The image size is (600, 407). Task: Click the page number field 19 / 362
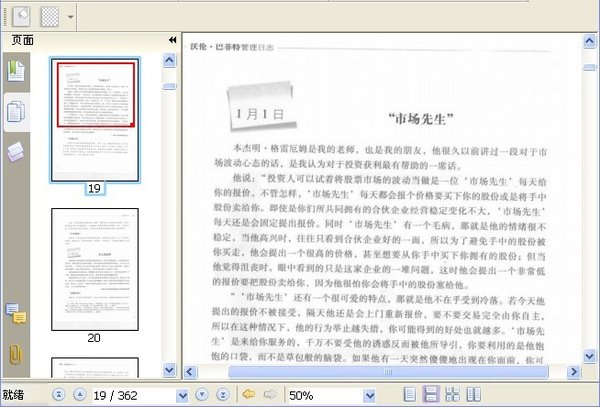click(x=134, y=395)
